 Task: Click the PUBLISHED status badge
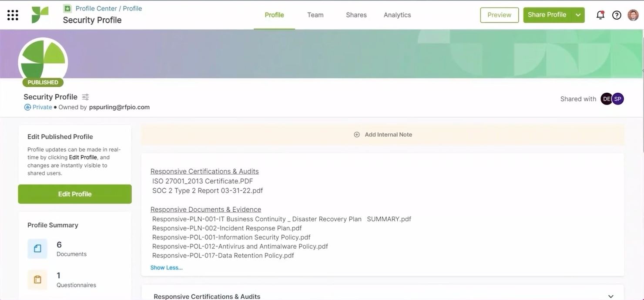(43, 82)
